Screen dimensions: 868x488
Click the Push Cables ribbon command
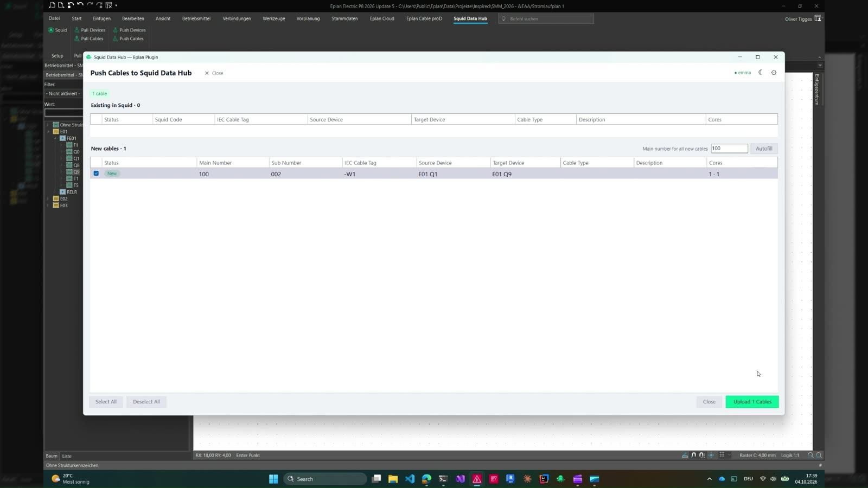pos(128,39)
